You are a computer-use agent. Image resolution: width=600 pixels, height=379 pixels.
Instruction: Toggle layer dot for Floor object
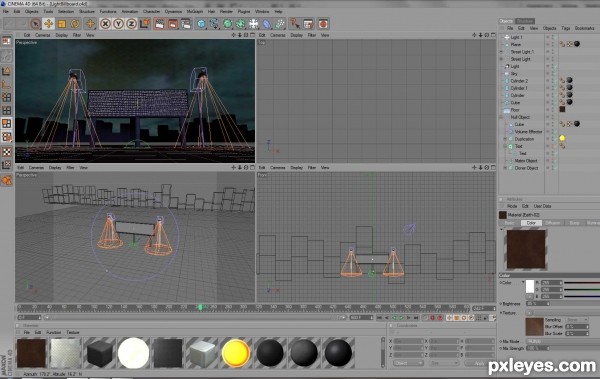[548, 110]
